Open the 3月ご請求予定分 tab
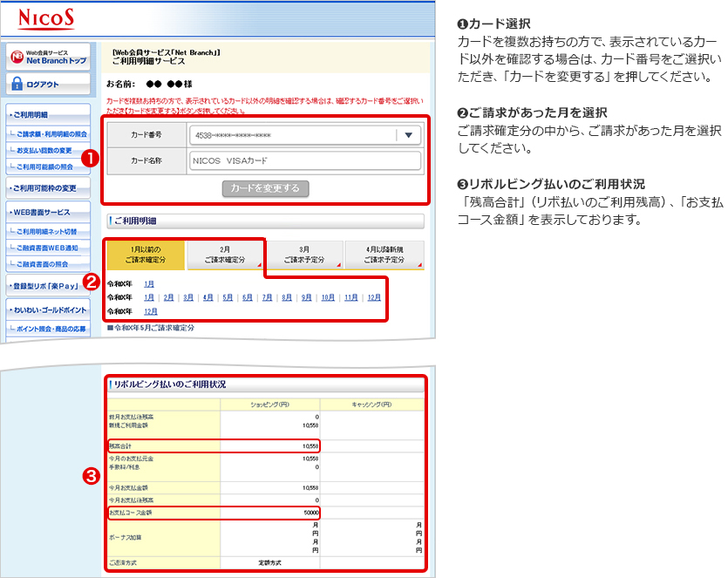Viewport: 728px width, 578px height. [x=304, y=255]
